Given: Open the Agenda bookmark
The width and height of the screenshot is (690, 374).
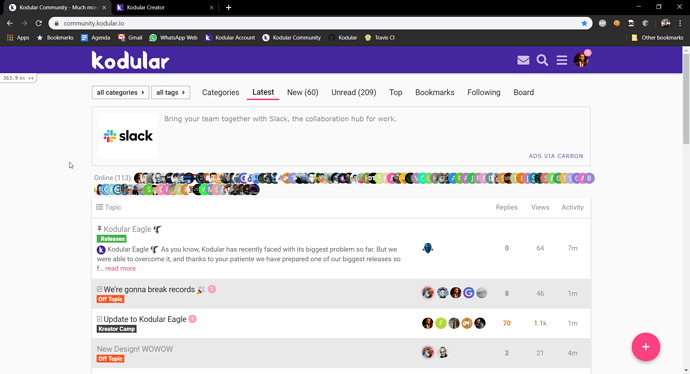Looking at the screenshot, I should pos(95,38).
